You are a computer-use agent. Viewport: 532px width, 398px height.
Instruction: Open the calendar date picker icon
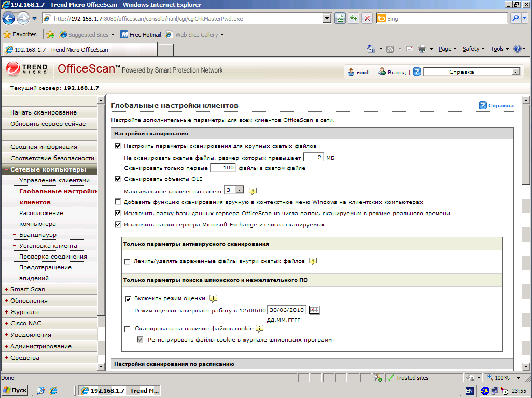pos(315,310)
